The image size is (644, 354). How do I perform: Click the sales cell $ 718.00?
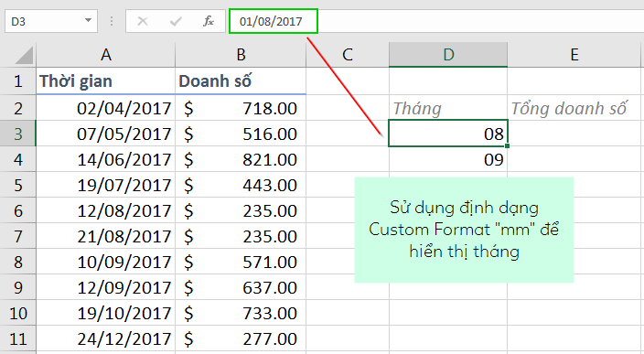[x=241, y=108]
